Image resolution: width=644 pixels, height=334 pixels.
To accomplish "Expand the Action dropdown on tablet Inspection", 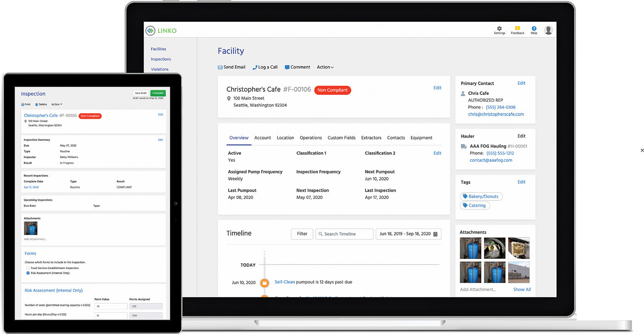I will (x=57, y=105).
